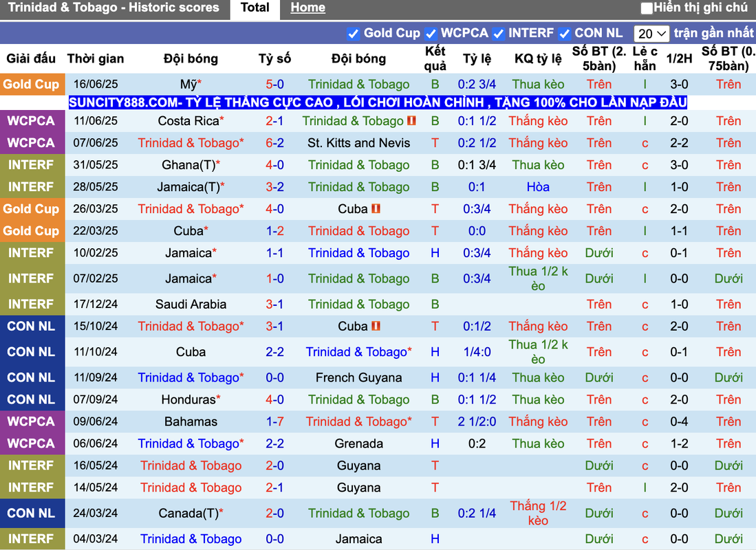Click the Gold Cup label on 16/06/25
This screenshot has width=756, height=550.
click(x=31, y=85)
